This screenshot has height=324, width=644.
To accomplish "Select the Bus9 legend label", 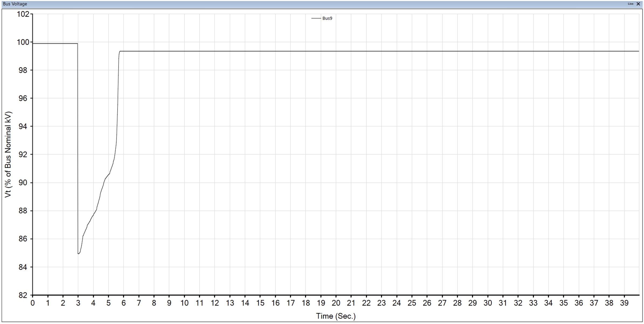I will pos(327,18).
